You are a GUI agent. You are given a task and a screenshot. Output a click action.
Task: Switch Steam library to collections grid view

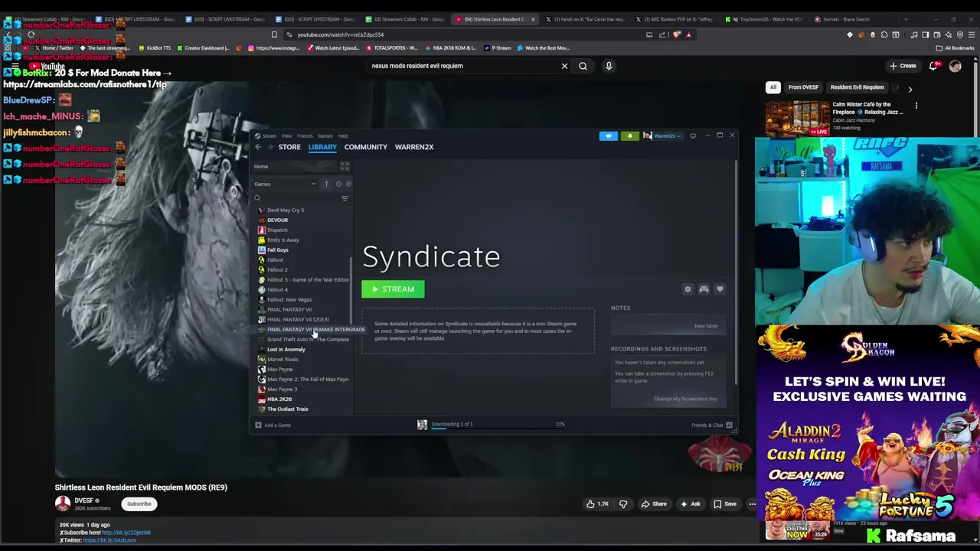[345, 166]
